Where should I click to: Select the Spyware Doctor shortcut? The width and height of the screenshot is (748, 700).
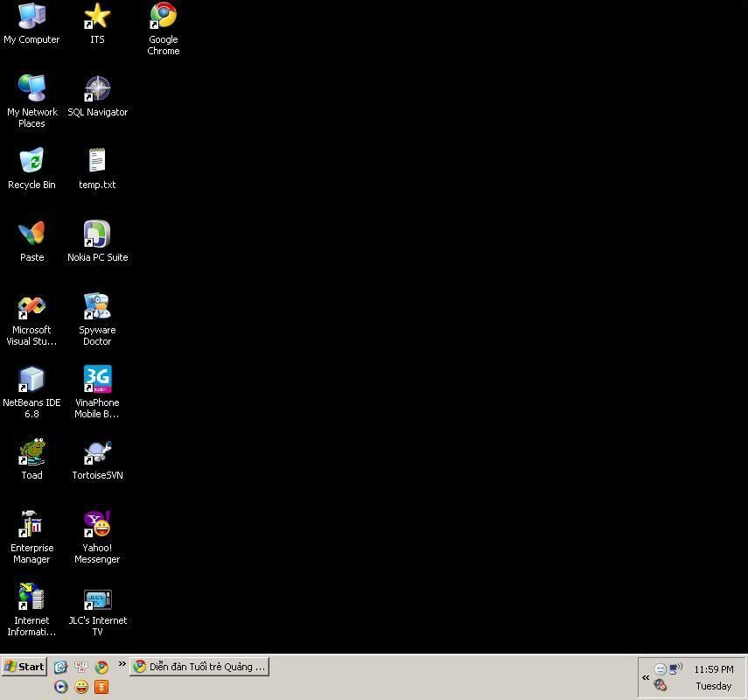click(x=97, y=307)
